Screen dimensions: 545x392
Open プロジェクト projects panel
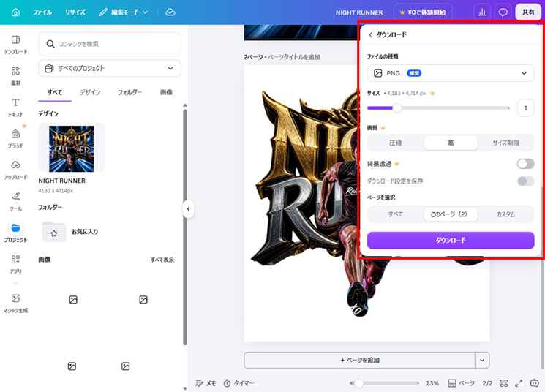[x=15, y=232]
